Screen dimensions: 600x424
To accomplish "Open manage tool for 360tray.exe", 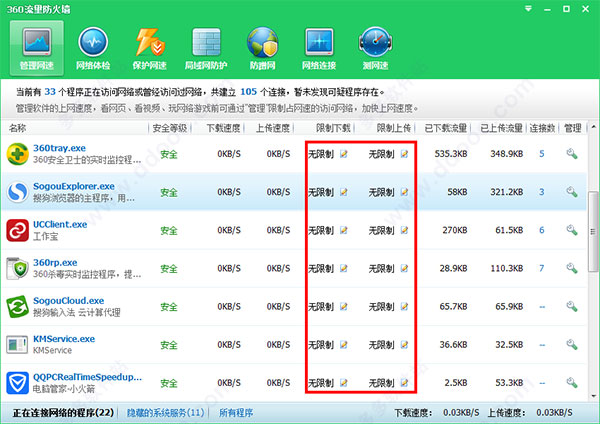I will (x=572, y=154).
